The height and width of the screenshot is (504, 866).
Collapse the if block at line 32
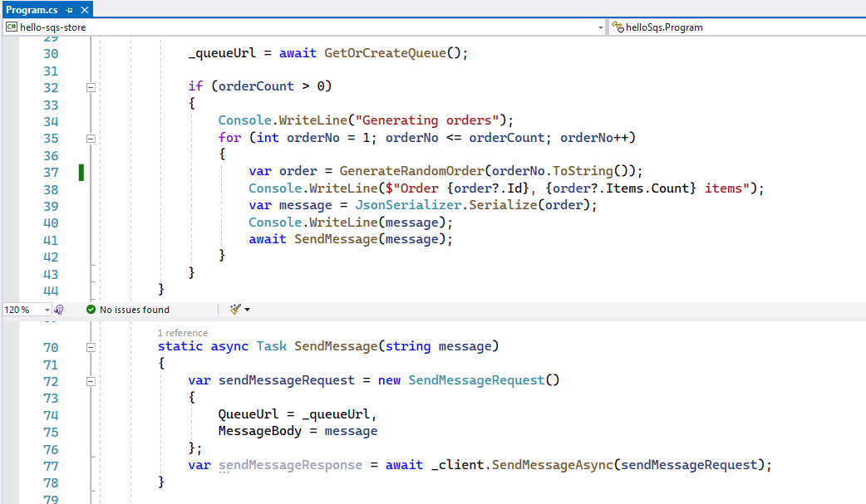click(x=91, y=87)
